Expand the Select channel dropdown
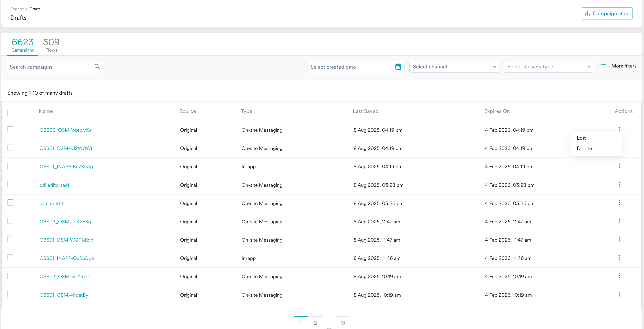This screenshot has width=644, height=329. point(454,67)
